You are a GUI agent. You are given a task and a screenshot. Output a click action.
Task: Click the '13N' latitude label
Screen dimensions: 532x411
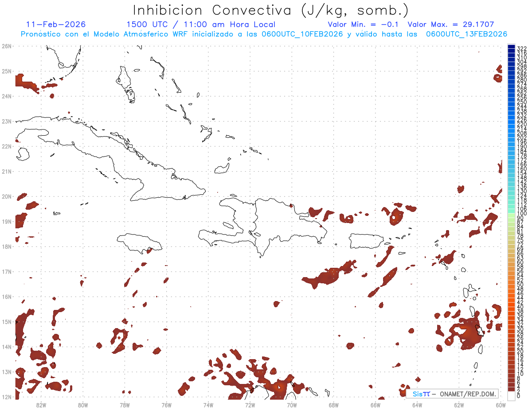[7, 372]
